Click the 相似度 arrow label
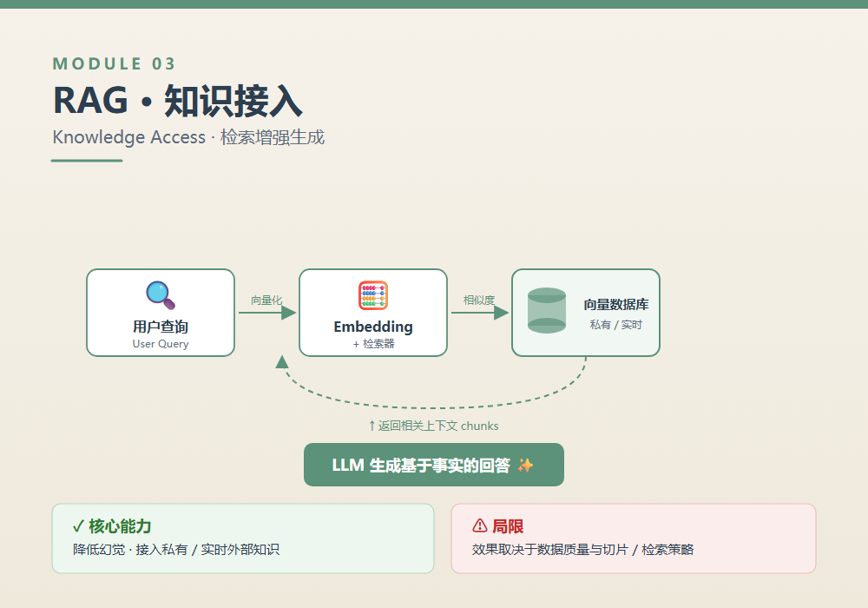 [479, 301]
